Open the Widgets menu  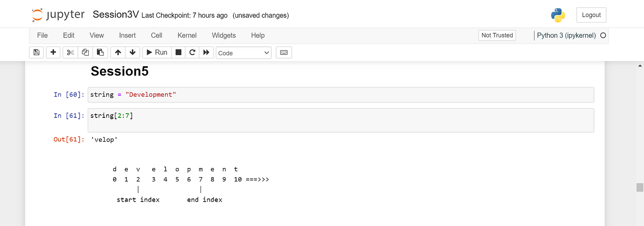click(x=224, y=35)
